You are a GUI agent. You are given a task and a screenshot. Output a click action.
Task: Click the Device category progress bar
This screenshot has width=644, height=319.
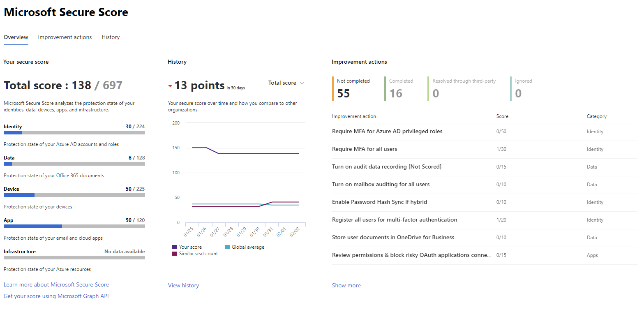pyautogui.click(x=74, y=195)
